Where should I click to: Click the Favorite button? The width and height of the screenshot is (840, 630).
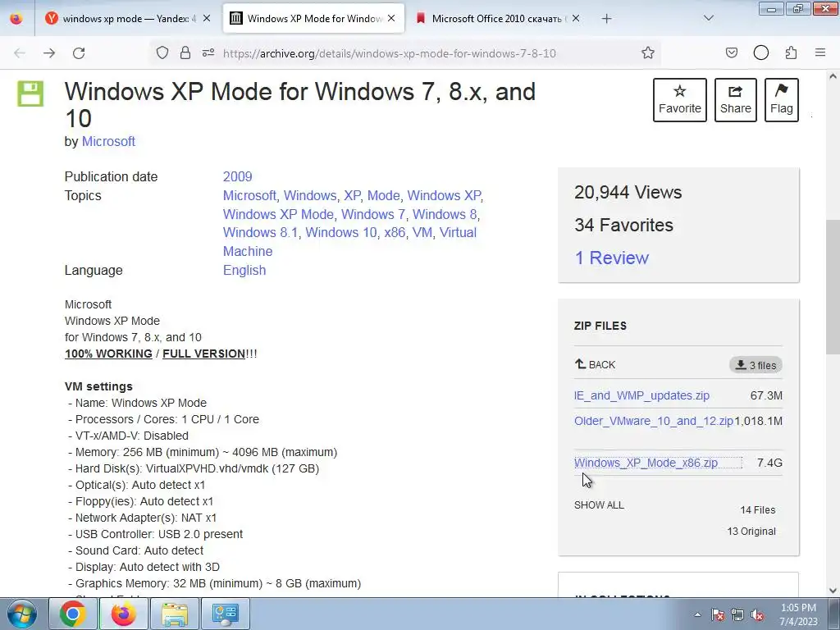pos(680,100)
